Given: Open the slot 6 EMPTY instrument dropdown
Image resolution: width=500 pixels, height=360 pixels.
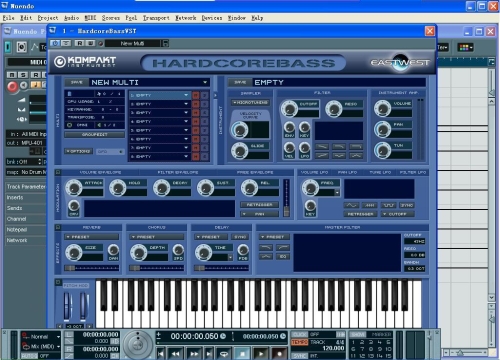Looking at the screenshot, I should [186, 139].
